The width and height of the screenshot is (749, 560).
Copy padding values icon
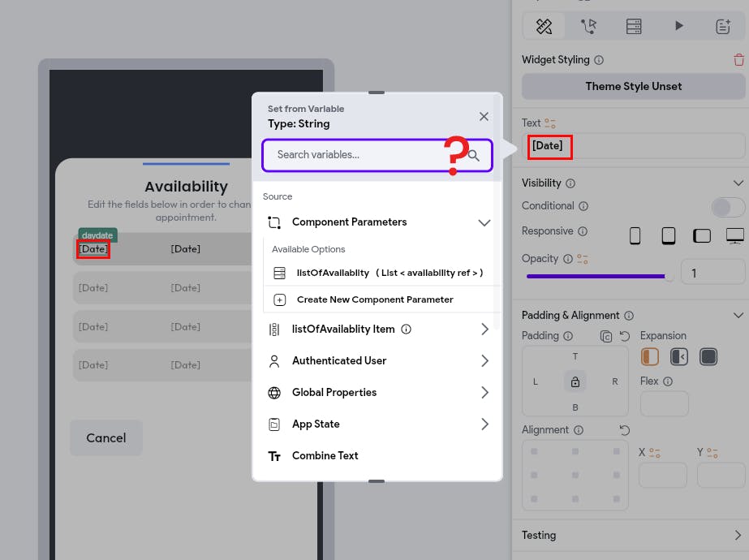click(x=605, y=336)
